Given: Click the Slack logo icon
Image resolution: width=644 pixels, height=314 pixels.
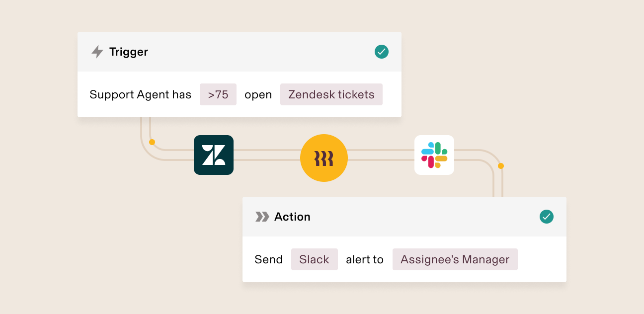Looking at the screenshot, I should point(434,155).
